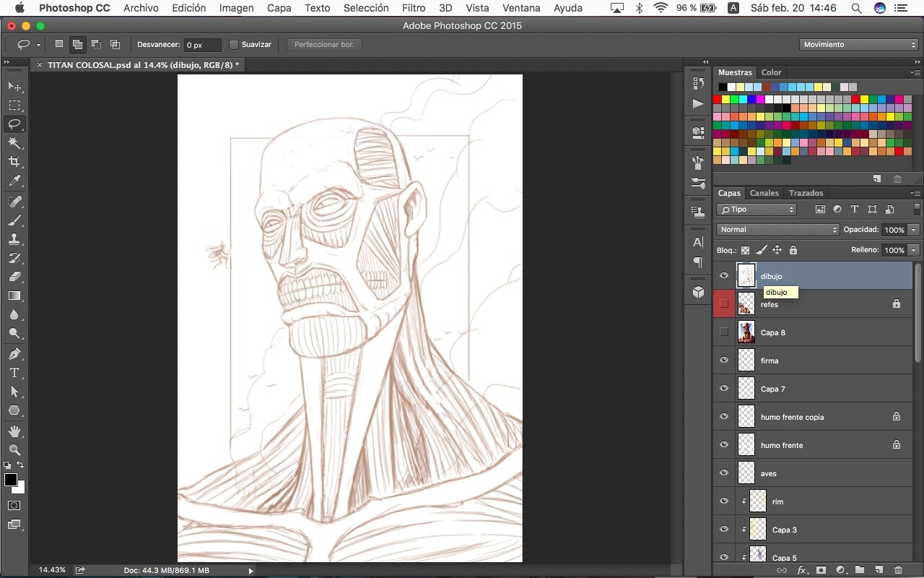Select the Rectangular Marquee tool
The height and width of the screenshot is (578, 924).
pos(14,105)
